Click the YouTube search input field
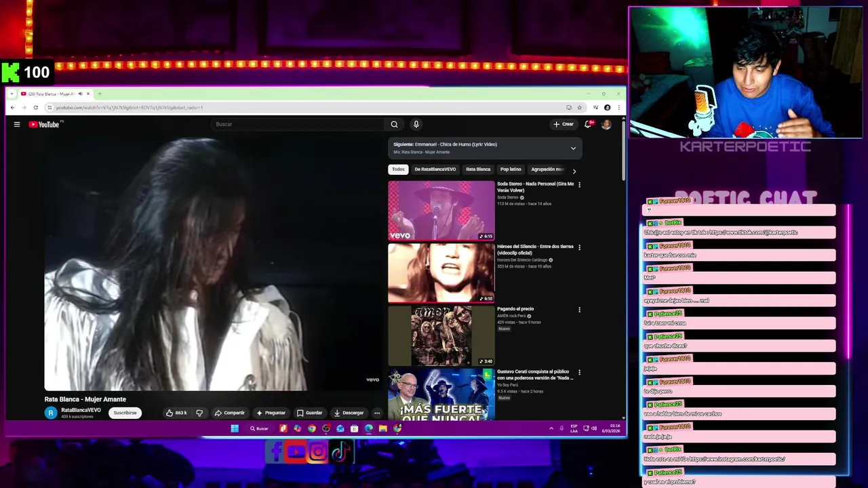Viewport: 868px width, 488px height. click(x=298, y=124)
